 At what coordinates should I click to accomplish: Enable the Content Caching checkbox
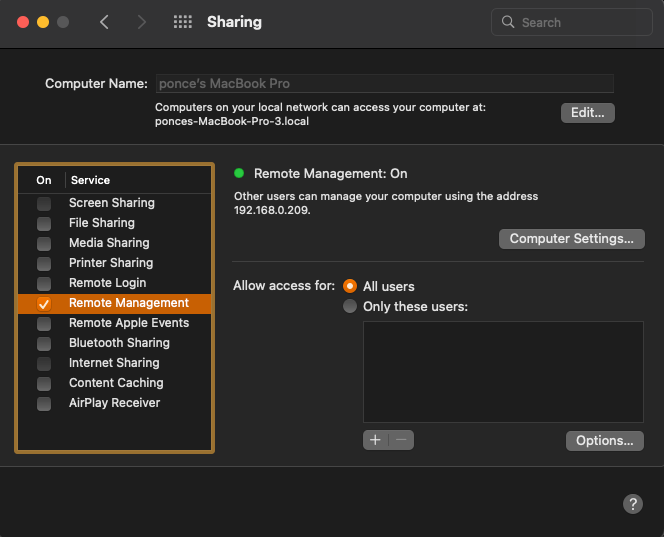point(44,384)
